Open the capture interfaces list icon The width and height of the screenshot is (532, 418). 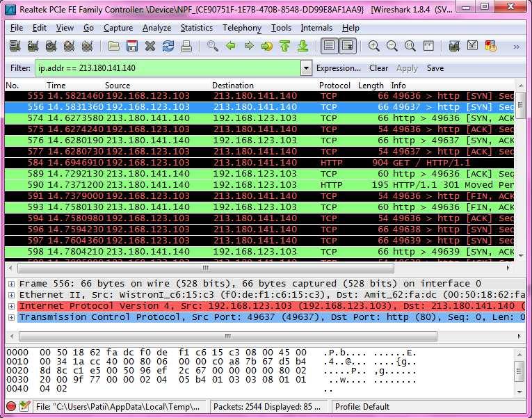(15, 46)
